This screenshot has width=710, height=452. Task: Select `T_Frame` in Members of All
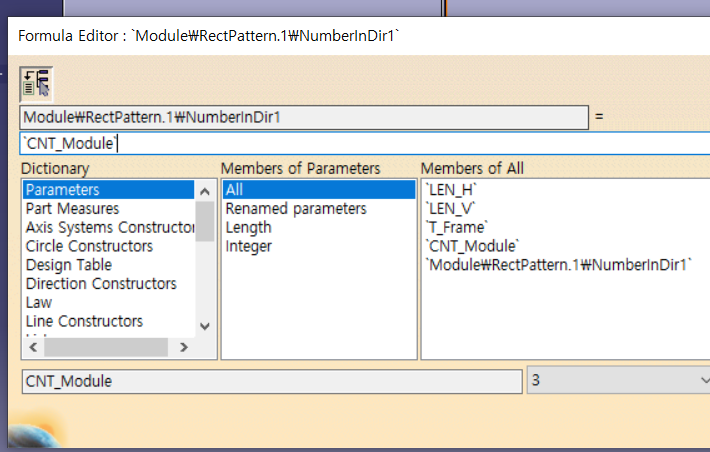(x=456, y=227)
